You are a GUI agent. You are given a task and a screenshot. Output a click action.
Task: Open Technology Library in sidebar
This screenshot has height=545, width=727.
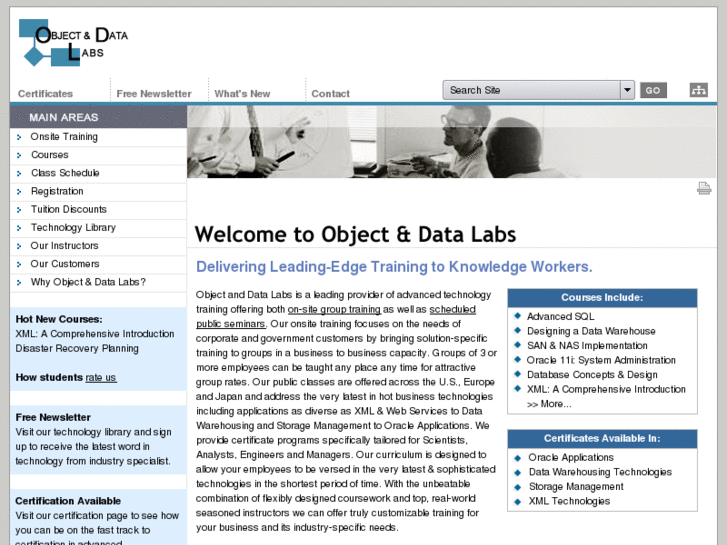[x=73, y=228]
